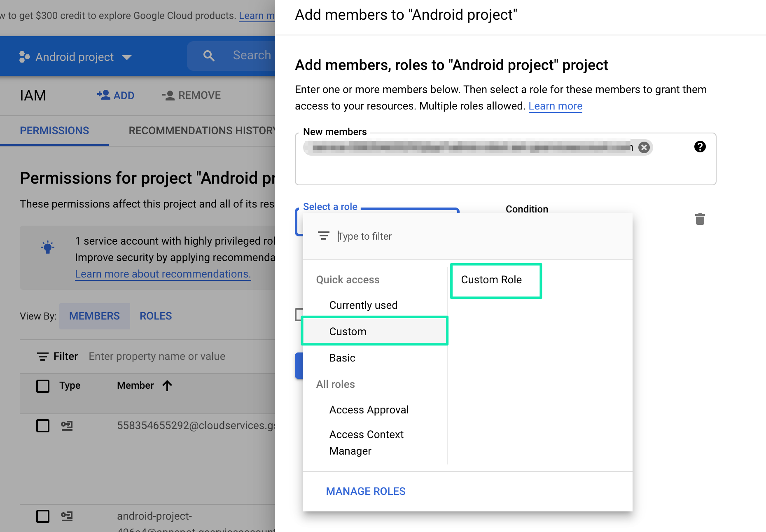Select Access Context Manager under All roles
This screenshot has width=766, height=532.
pos(367,443)
